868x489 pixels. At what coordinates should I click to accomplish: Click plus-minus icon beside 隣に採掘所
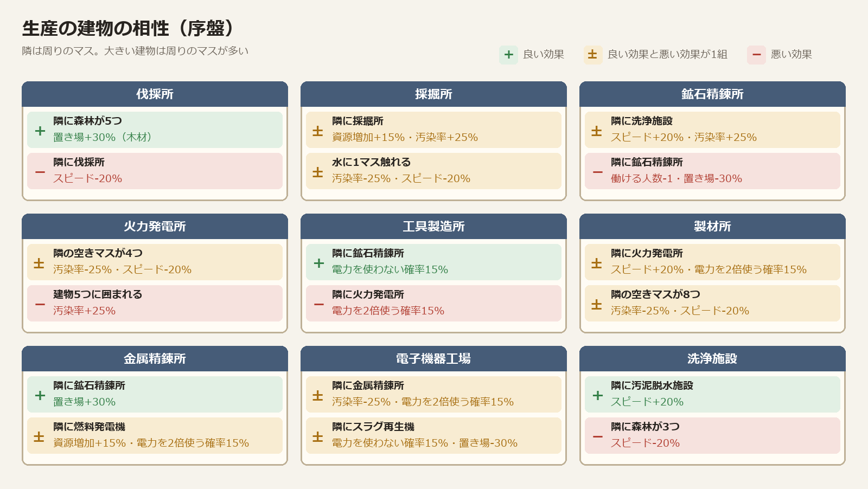pyautogui.click(x=318, y=131)
